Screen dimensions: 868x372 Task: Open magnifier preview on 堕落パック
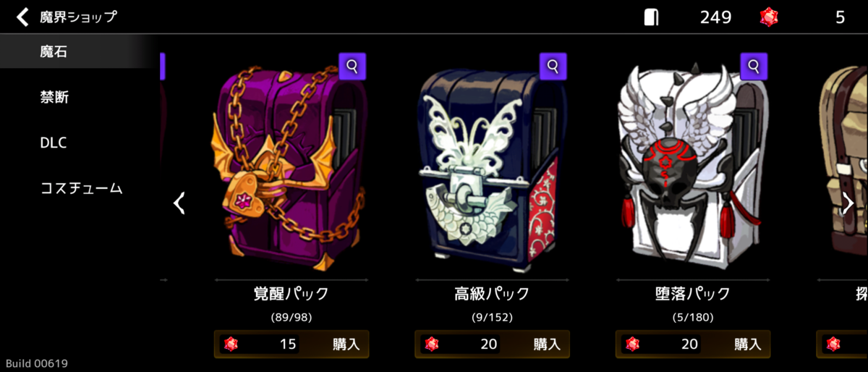754,67
